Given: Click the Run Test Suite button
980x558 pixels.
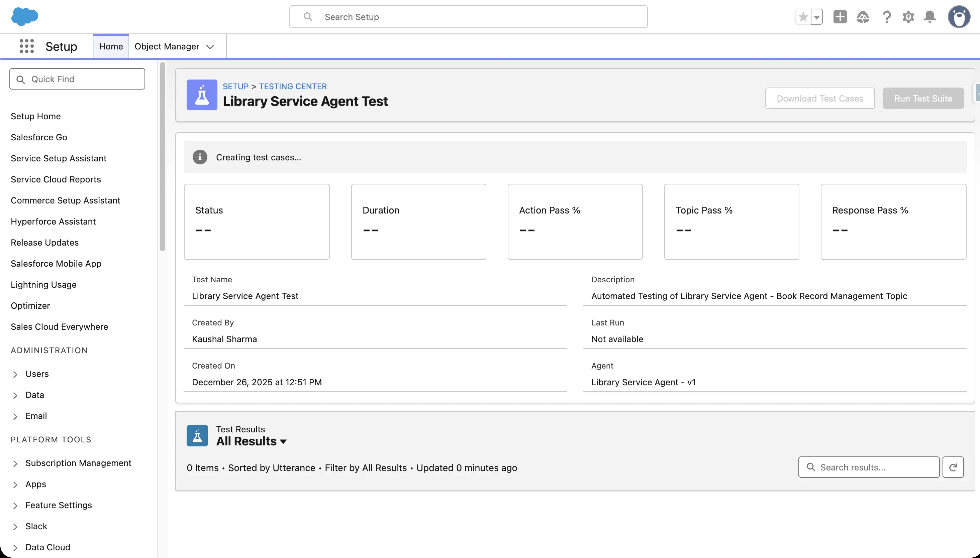Looking at the screenshot, I should click(x=923, y=99).
